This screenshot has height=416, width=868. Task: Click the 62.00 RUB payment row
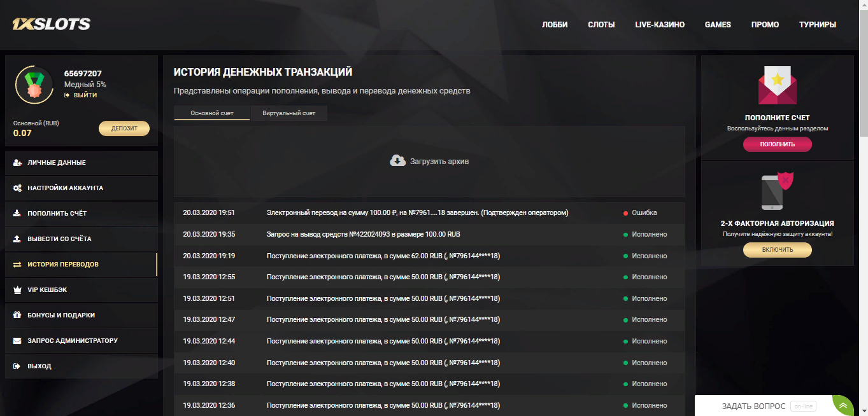(x=429, y=256)
